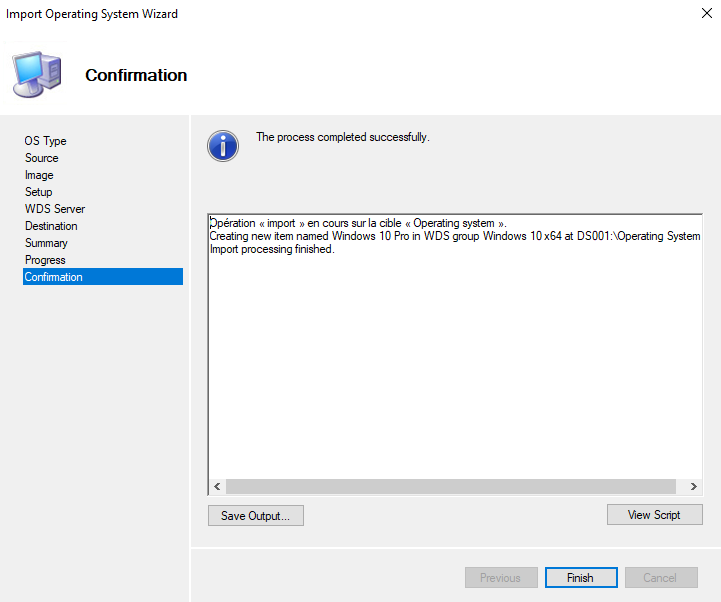The image size is (721, 602).
Task: Click the output scrollbar right arrow
Action: (693, 486)
